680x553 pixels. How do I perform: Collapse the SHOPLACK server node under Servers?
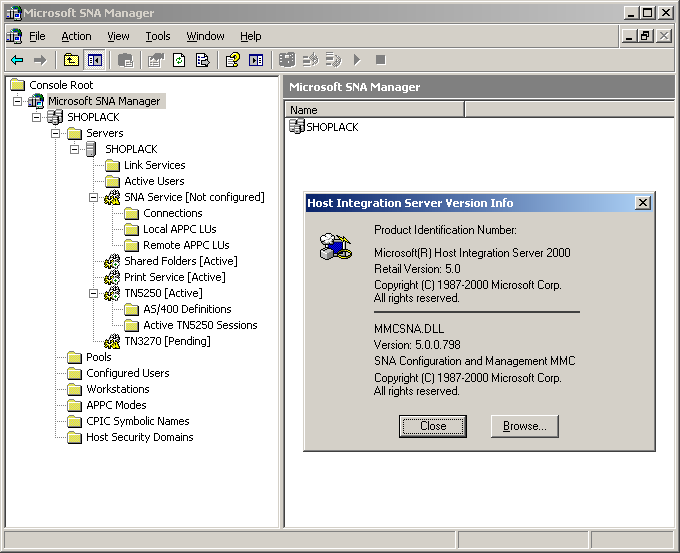coord(75,149)
